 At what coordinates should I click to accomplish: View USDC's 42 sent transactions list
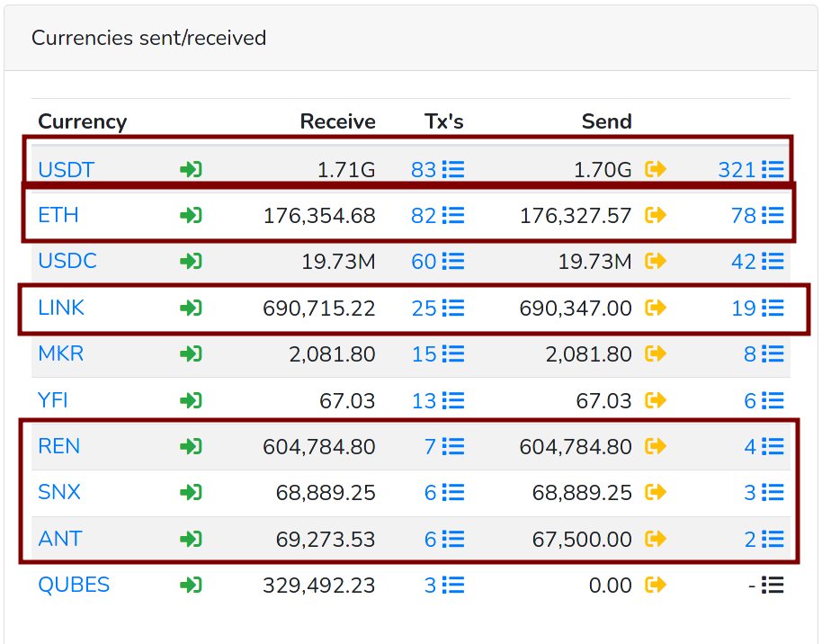pos(758,261)
